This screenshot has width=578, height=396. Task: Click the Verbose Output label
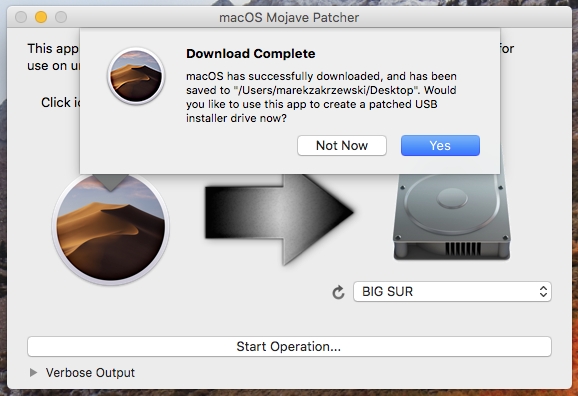pos(90,373)
